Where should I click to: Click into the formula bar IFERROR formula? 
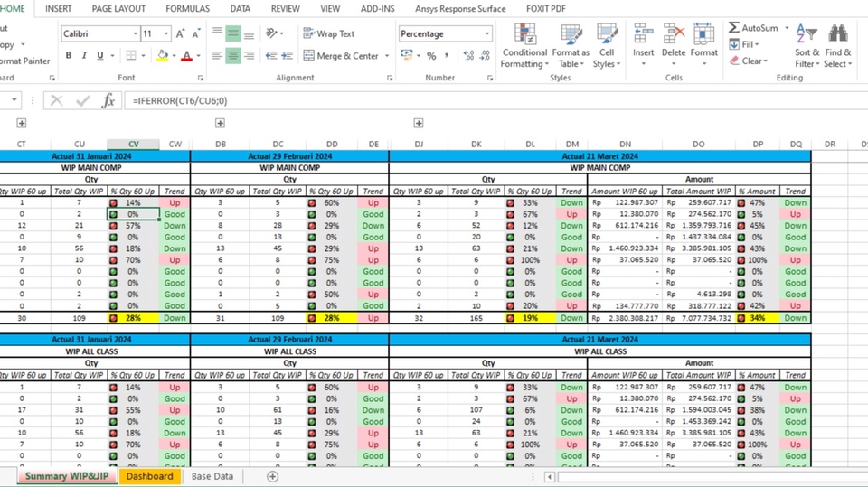(x=180, y=100)
